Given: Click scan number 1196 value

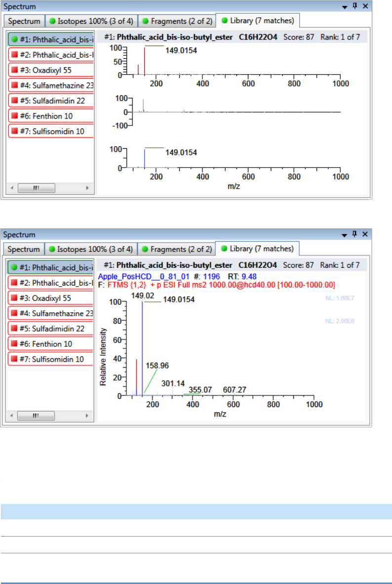Looking at the screenshot, I should (211, 277).
